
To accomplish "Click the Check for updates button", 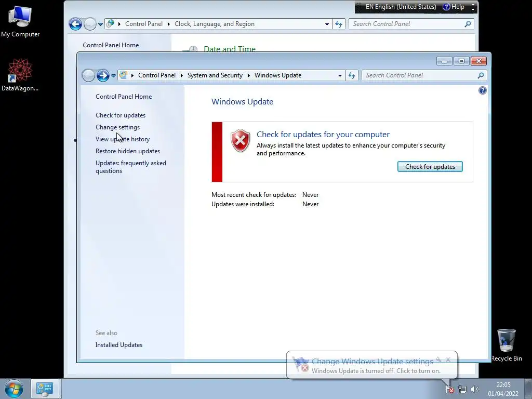I will 430,167.
